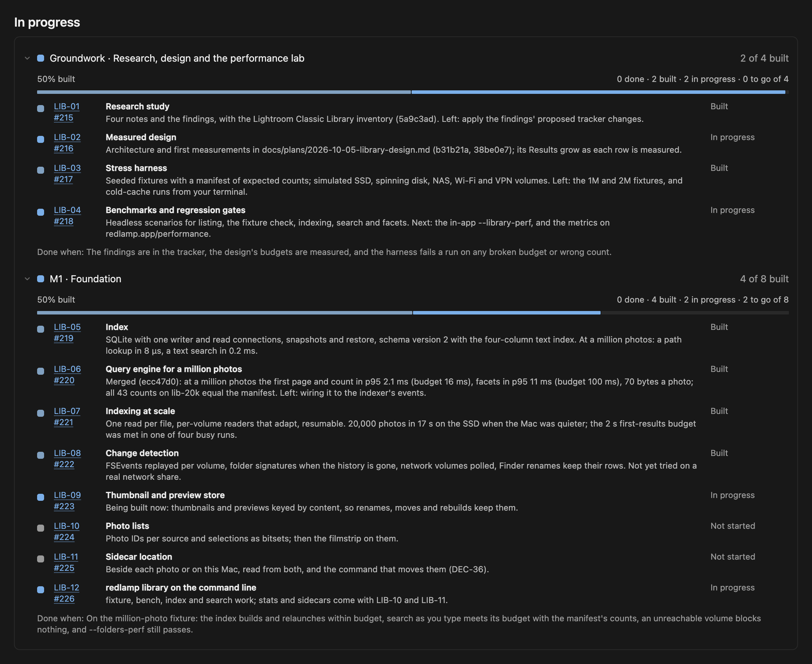
Task: Open the LIB-09 link
Action: pos(67,495)
